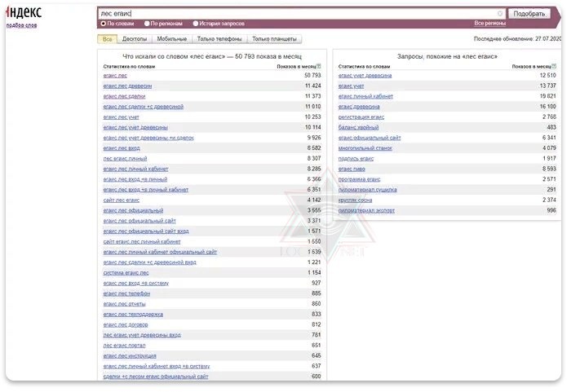The image size is (571, 392).
Task: Open similar query 'баланс хвойный'
Action: pyautogui.click(x=358, y=127)
